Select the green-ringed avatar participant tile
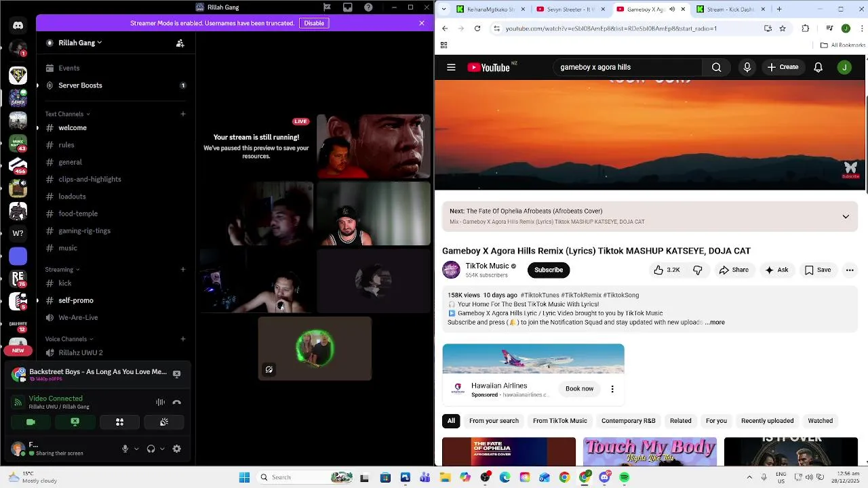This screenshot has width=868, height=488. pyautogui.click(x=315, y=348)
